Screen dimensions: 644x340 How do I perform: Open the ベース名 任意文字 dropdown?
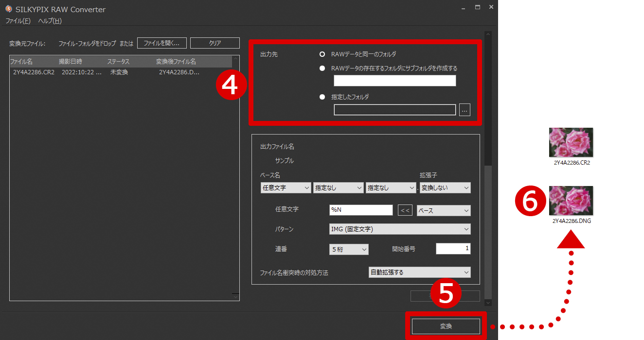(x=286, y=187)
